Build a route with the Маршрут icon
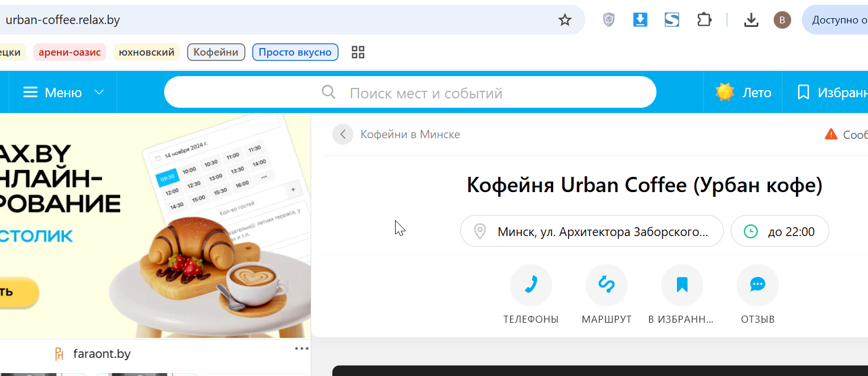 [x=607, y=285]
